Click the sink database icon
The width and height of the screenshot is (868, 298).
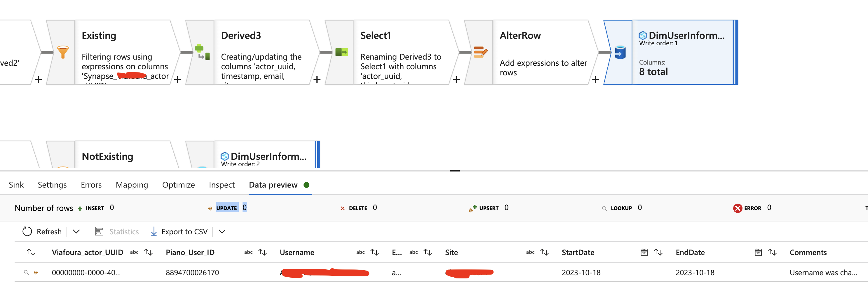pos(620,52)
